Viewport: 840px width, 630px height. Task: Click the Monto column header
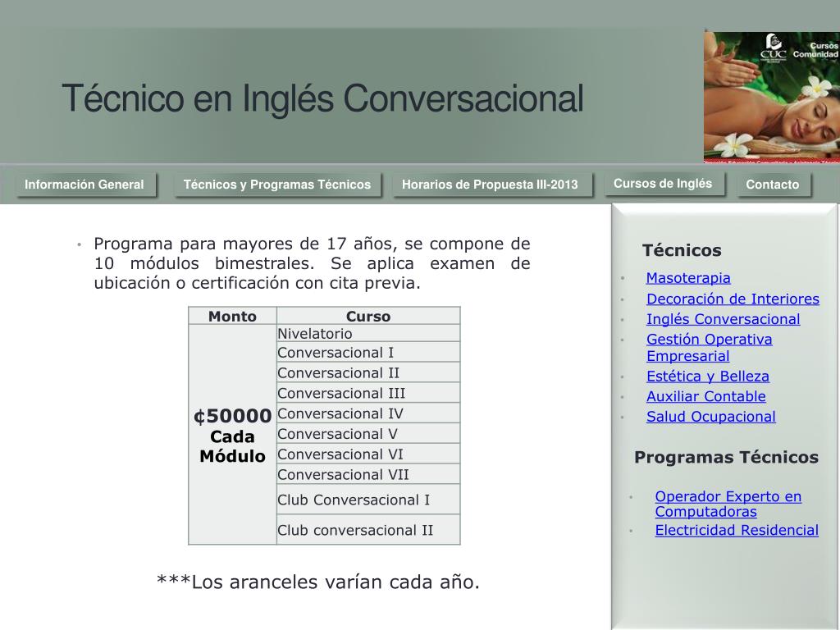pos(232,316)
